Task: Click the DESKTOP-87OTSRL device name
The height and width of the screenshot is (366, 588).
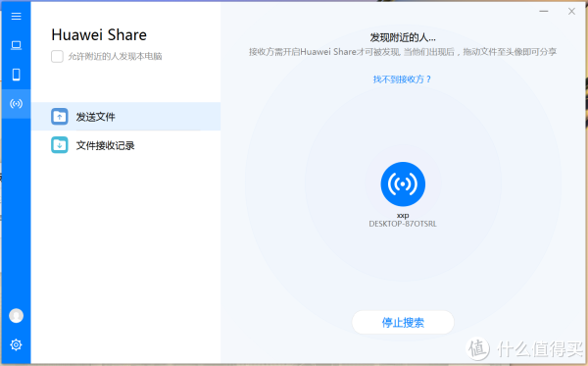Action: 403,224
